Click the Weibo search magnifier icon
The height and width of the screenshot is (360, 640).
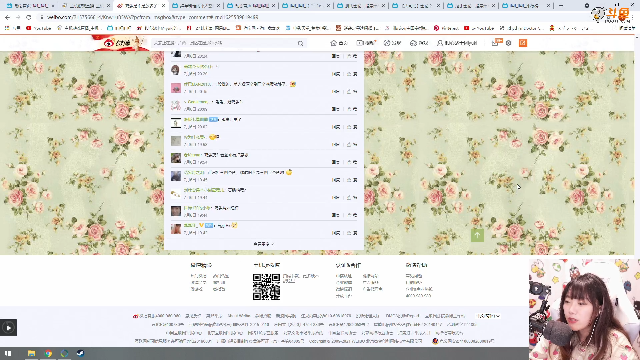[301, 43]
